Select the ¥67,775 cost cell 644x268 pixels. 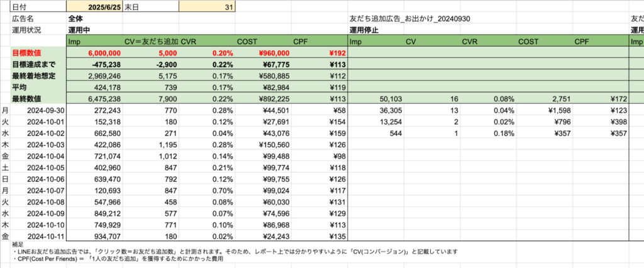pos(264,65)
